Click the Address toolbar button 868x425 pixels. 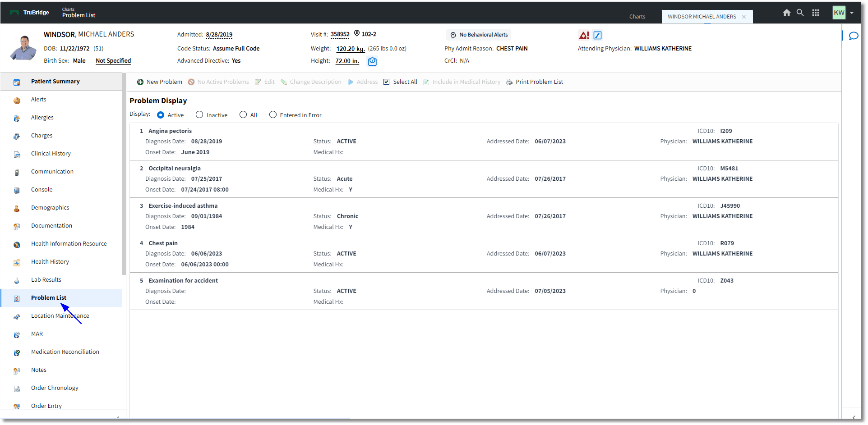[x=363, y=82]
